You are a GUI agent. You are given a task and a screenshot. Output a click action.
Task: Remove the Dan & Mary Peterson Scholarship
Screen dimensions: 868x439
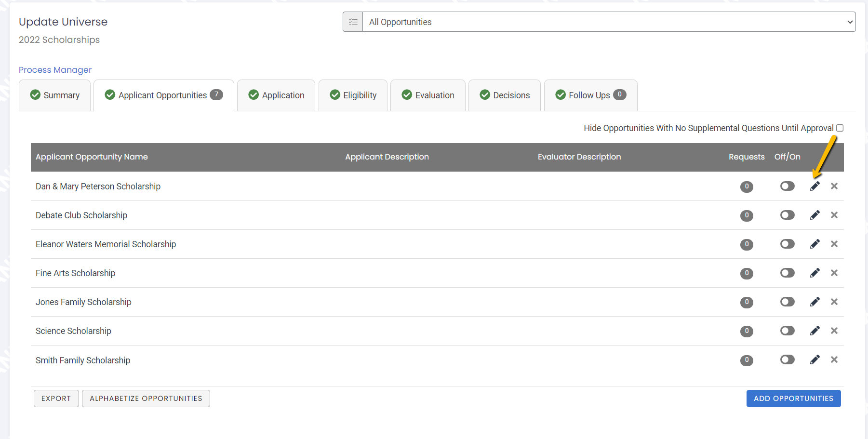click(x=834, y=186)
